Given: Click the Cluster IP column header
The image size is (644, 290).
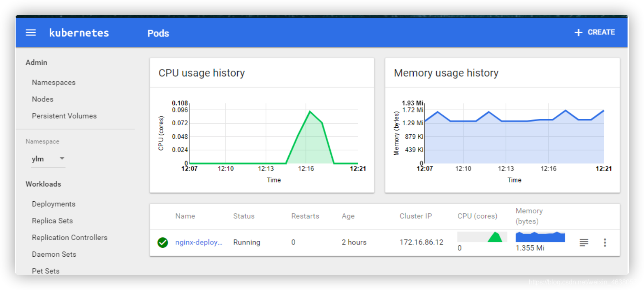Looking at the screenshot, I should (x=416, y=216).
